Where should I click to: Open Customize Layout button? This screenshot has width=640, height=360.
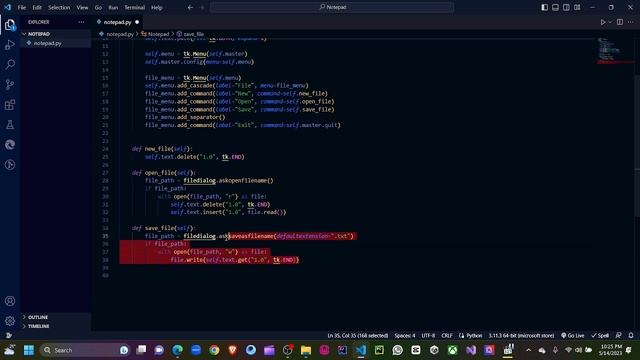(577, 7)
